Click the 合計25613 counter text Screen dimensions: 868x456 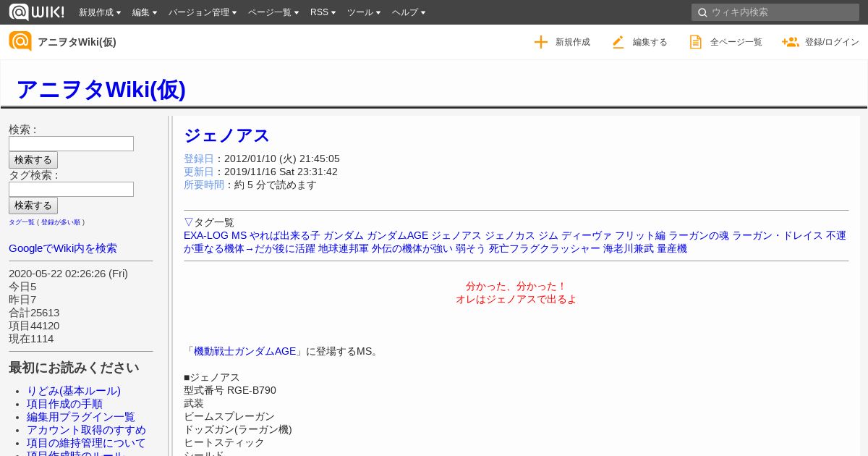34,313
